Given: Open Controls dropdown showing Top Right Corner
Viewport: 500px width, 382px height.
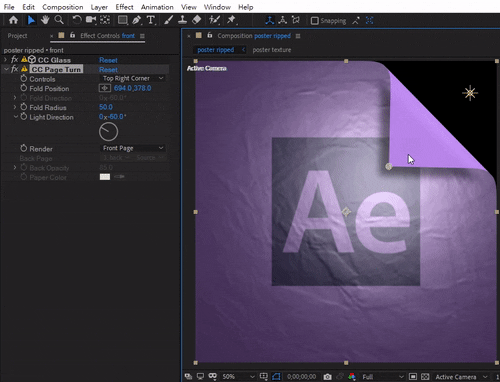Looking at the screenshot, I should [133, 78].
